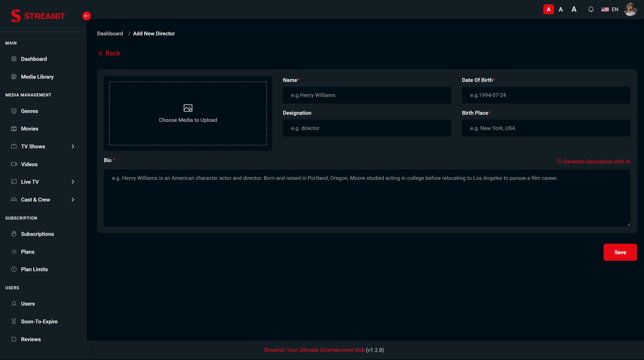This screenshot has width=644, height=360.
Task: Save the new director
Action: pyautogui.click(x=620, y=252)
